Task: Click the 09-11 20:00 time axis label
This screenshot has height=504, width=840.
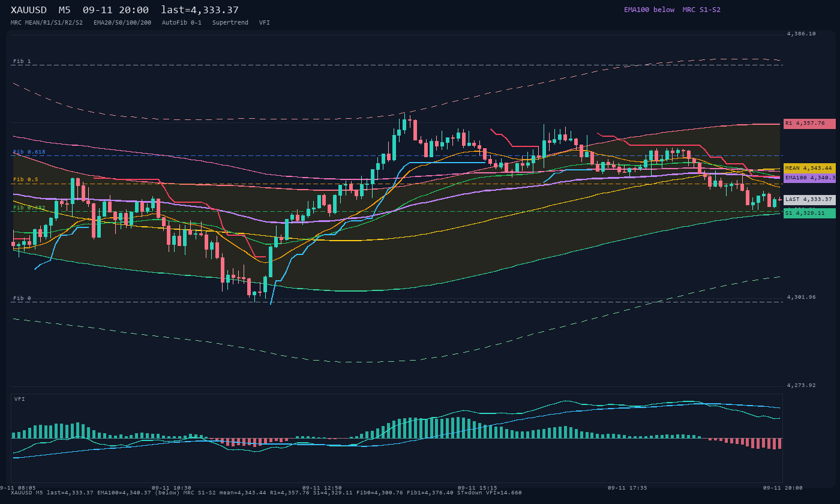Action: 783,488
